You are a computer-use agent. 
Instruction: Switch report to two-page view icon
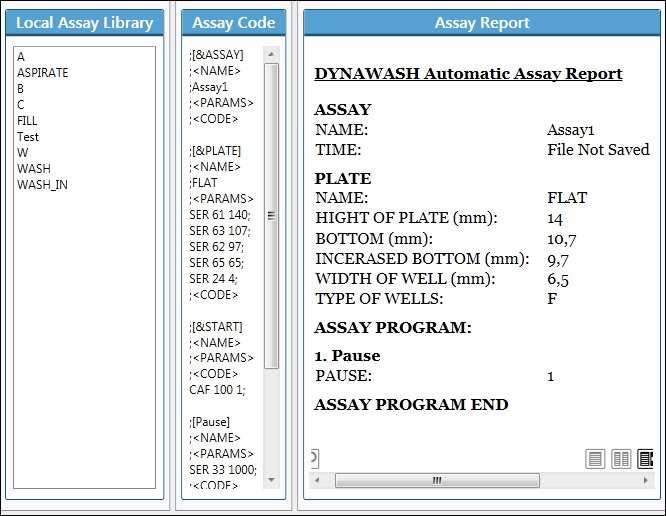click(x=621, y=459)
